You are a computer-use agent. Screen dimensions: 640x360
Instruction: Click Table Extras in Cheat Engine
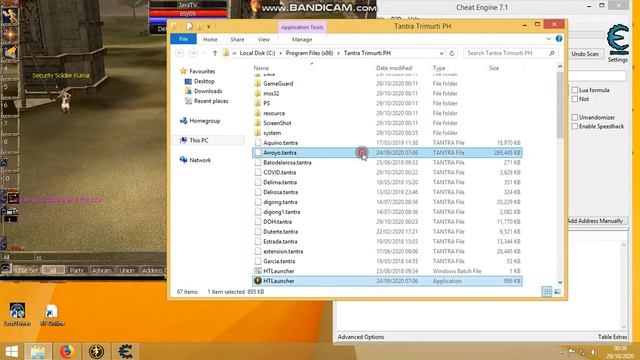pos(612,337)
